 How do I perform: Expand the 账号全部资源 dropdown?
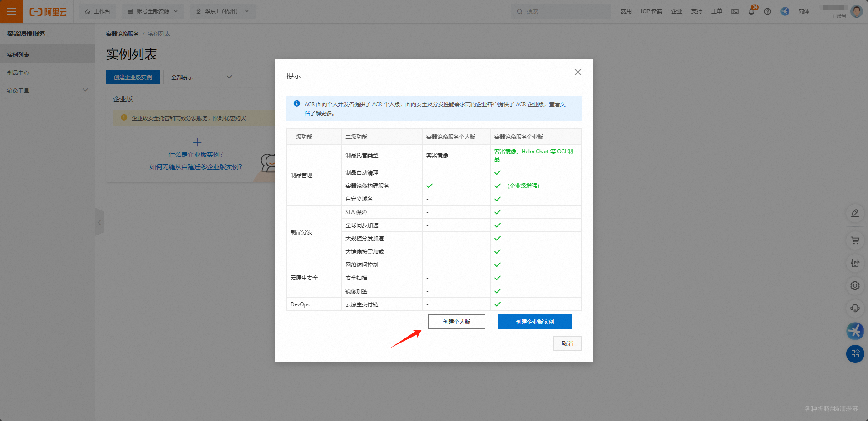pyautogui.click(x=153, y=11)
